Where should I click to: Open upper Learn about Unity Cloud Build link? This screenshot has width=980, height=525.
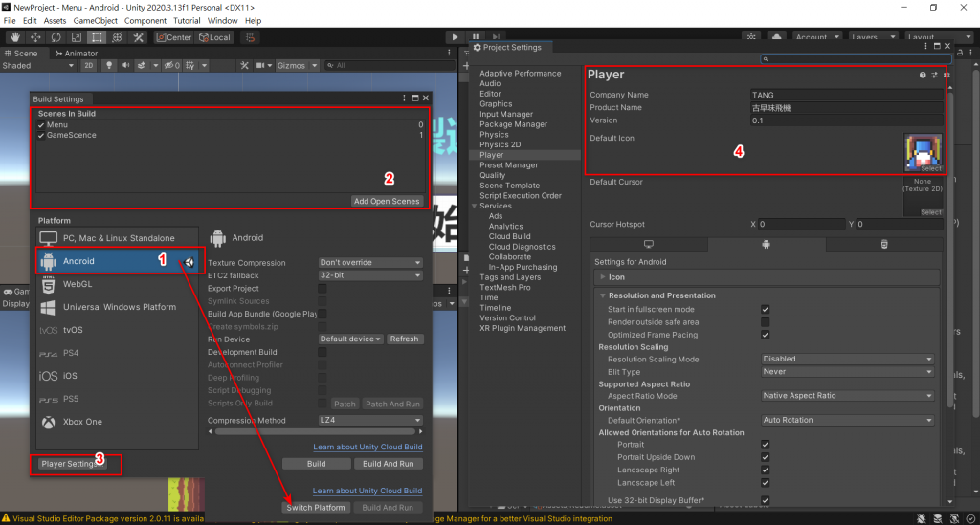point(367,447)
